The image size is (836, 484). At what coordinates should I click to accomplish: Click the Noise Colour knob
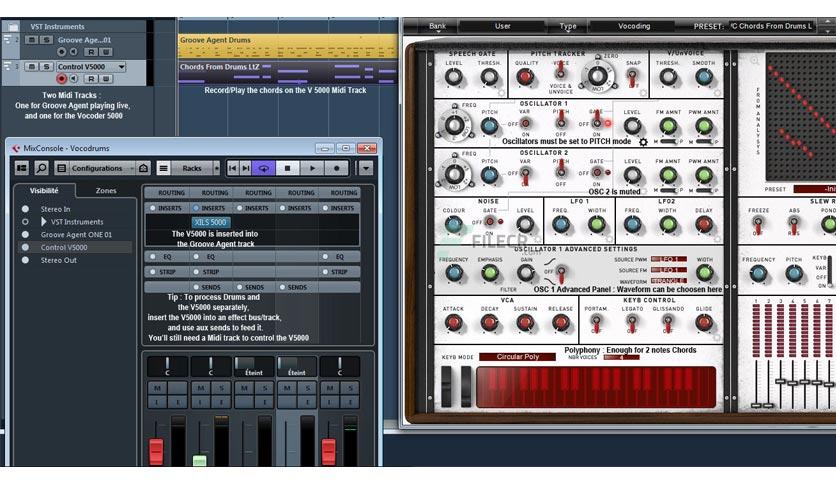click(x=454, y=224)
